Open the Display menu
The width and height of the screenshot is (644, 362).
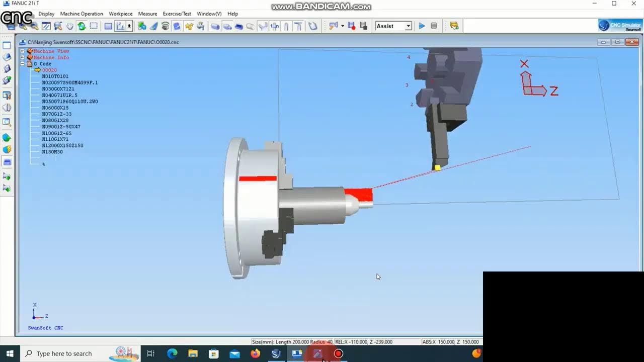point(46,14)
